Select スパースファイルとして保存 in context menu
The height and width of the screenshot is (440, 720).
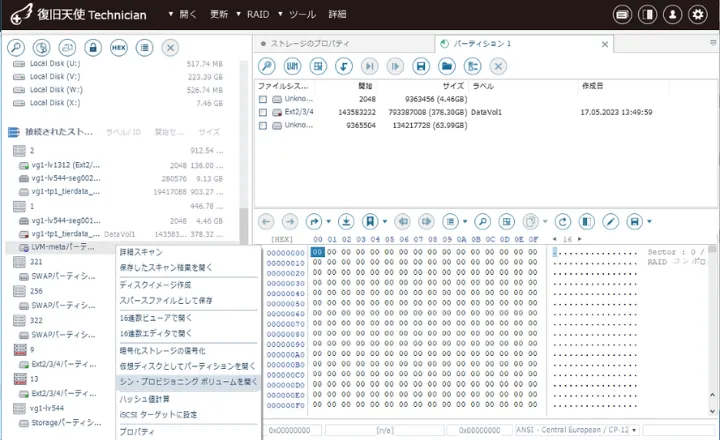click(166, 300)
